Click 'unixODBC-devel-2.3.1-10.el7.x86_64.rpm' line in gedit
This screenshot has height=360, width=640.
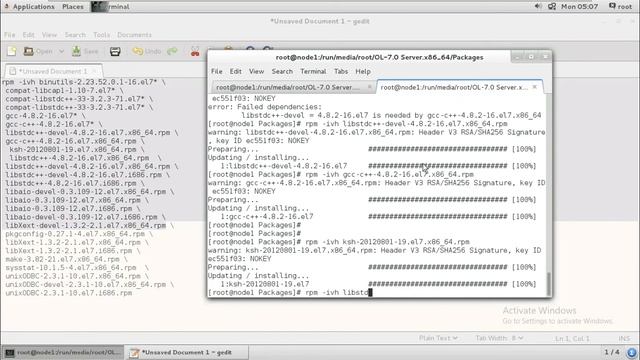point(90,284)
